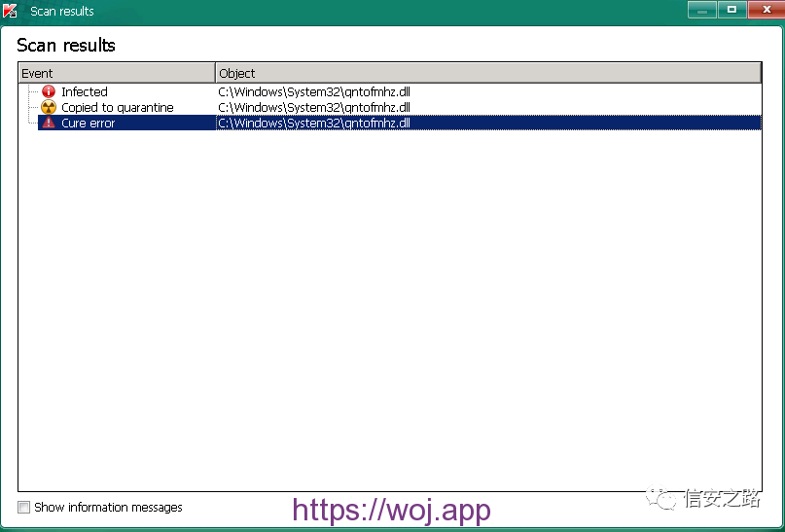Select the Cure error row

point(400,123)
